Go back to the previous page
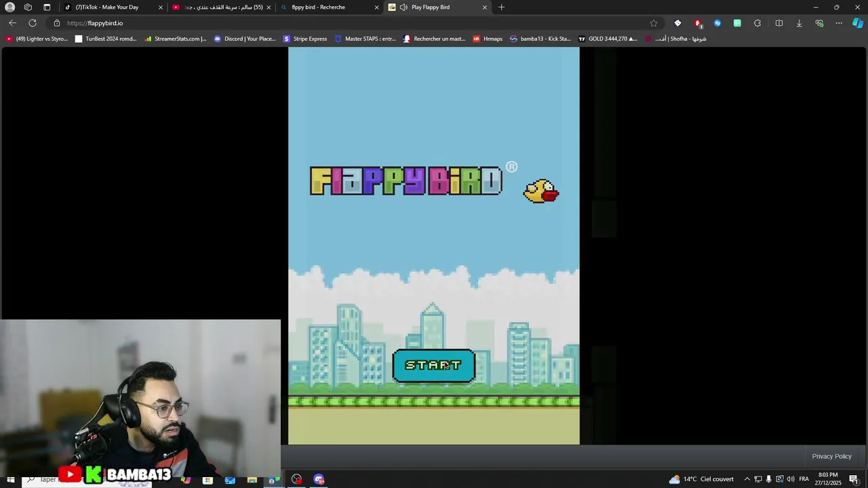The width and height of the screenshot is (868, 488). [x=12, y=23]
